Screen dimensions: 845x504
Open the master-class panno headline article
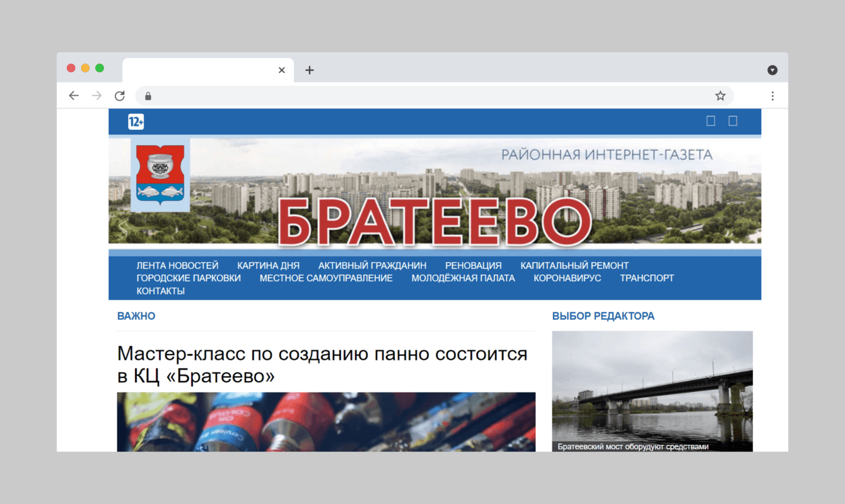322,364
